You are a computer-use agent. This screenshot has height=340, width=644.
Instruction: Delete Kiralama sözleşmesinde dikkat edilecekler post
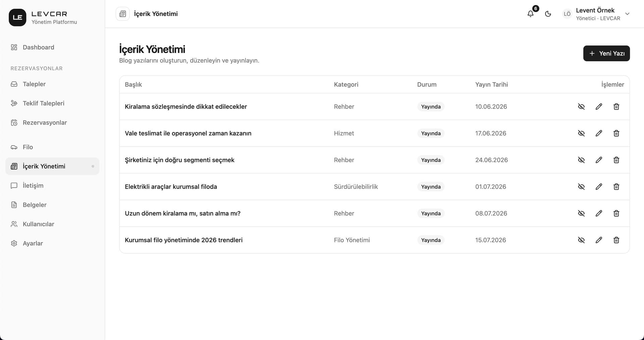tap(616, 107)
